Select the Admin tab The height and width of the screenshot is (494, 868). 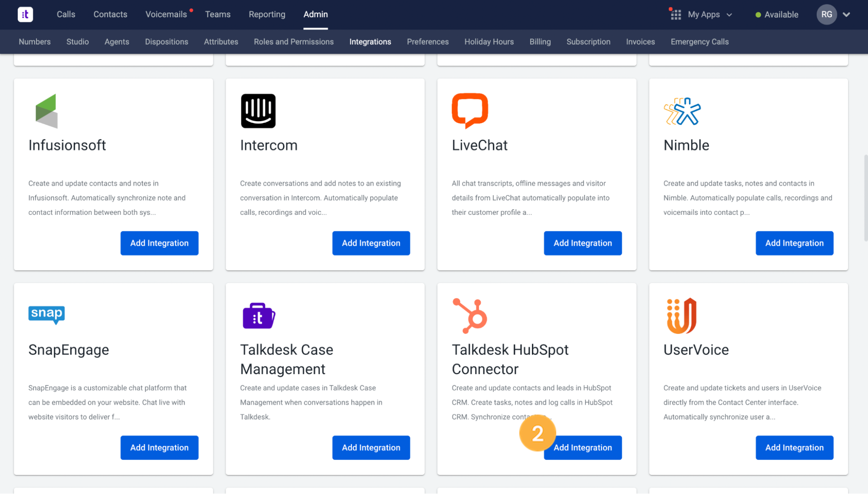(x=316, y=14)
